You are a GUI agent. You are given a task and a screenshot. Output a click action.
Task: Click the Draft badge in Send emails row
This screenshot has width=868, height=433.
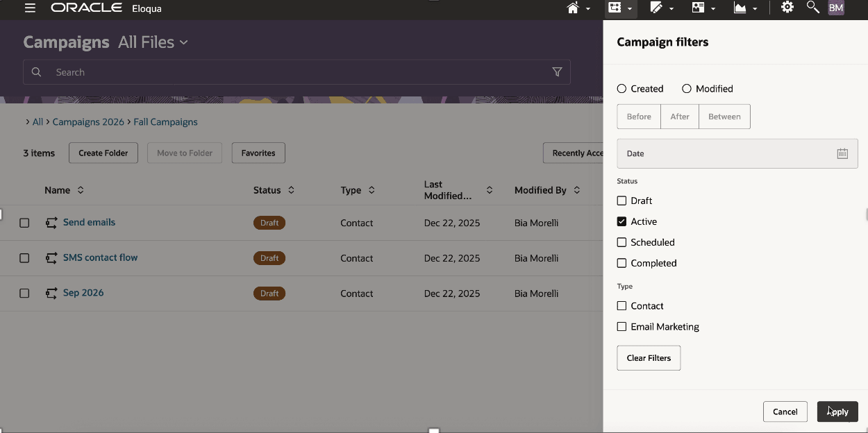[269, 223]
